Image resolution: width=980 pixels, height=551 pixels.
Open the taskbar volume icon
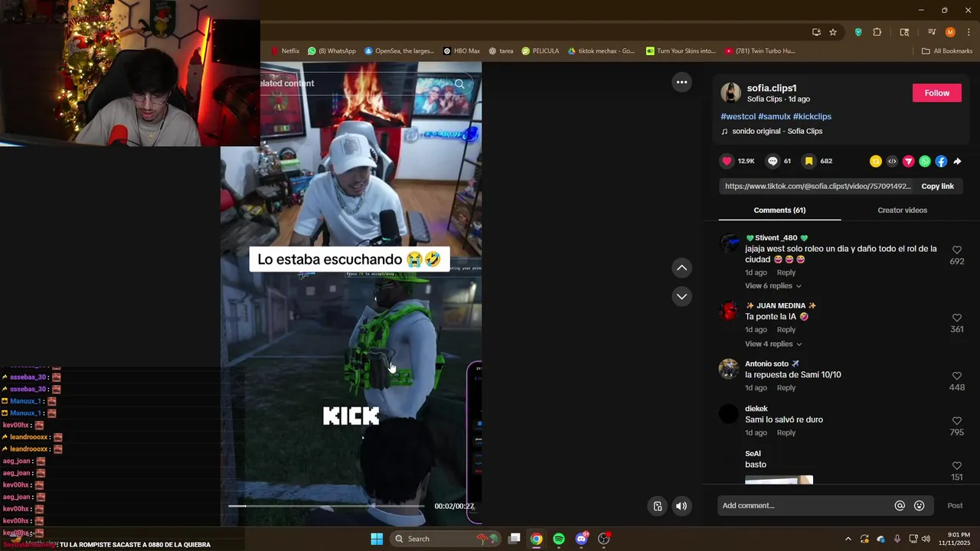click(926, 539)
